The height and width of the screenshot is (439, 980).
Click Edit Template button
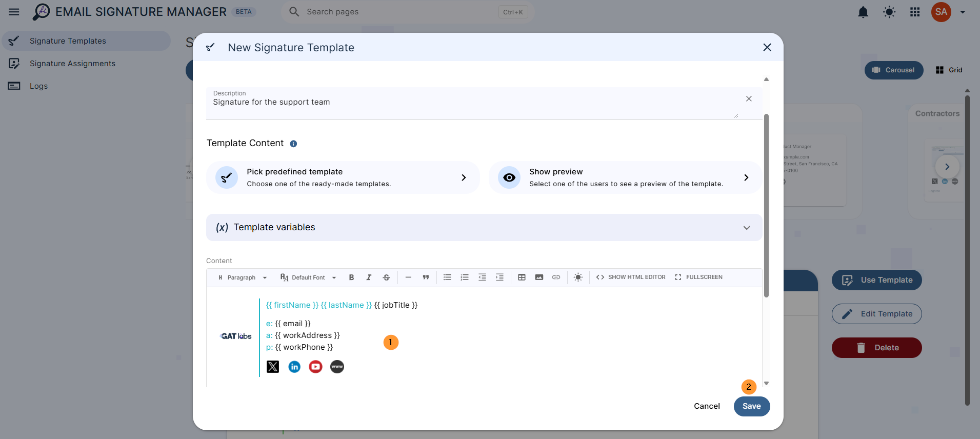(877, 314)
